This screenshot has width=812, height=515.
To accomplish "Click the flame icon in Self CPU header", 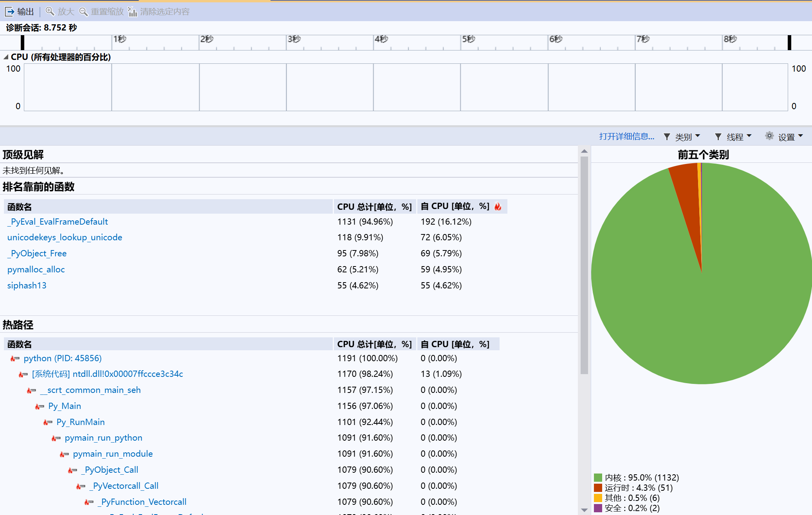I will [x=498, y=207].
